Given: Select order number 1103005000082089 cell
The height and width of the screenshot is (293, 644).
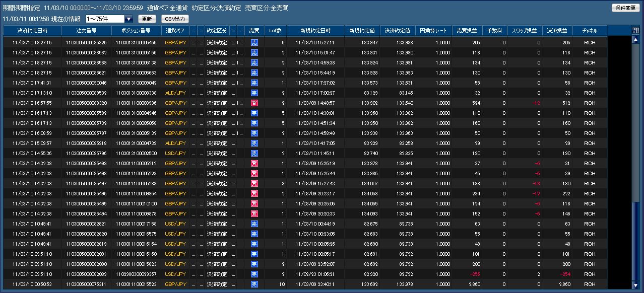Looking at the screenshot, I should 86,274.
